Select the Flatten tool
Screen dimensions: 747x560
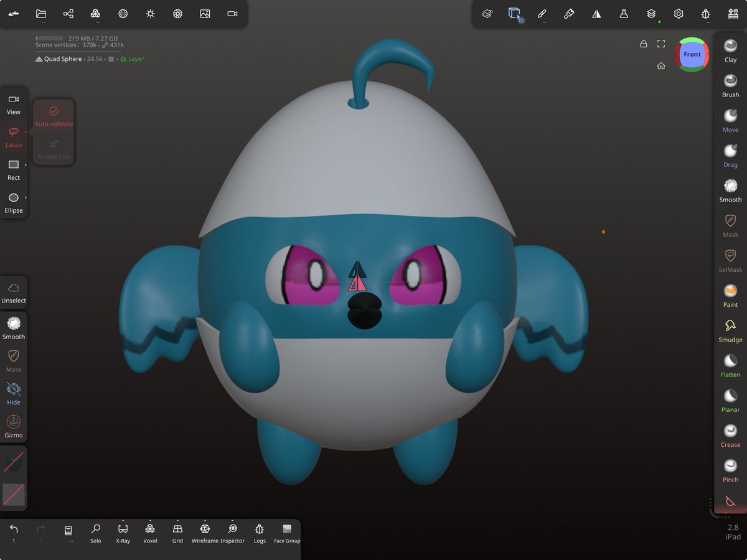click(730, 365)
